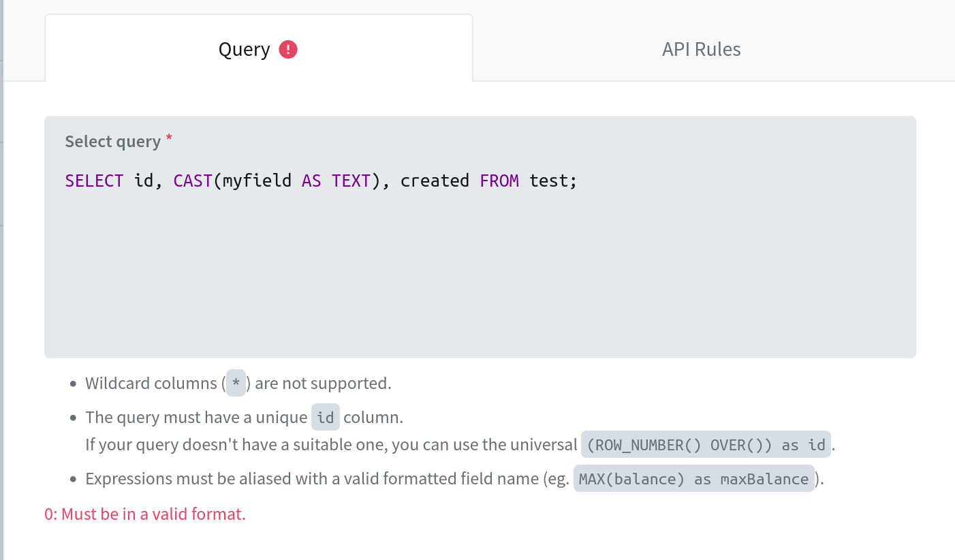Open the API Rules tab
955x560 pixels.
pos(701,49)
